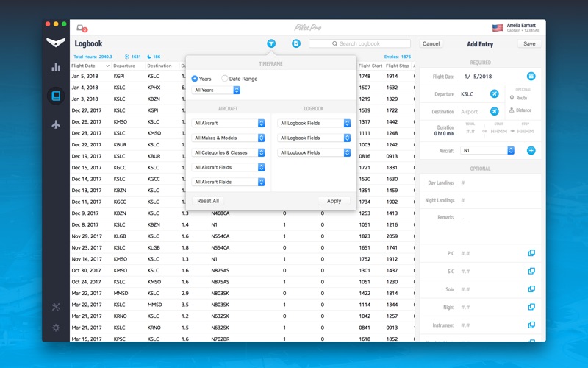The height and width of the screenshot is (368, 588).
Task: Open the logbook filter funnel icon
Action: click(x=271, y=43)
